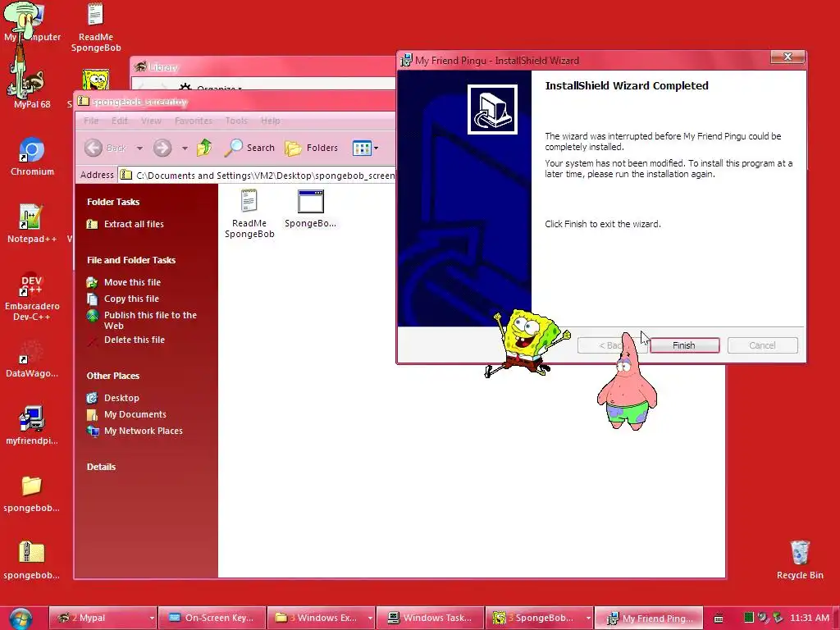Click the Forward arrow in Explorer toolbar
Image resolution: width=840 pixels, height=630 pixels.
click(x=162, y=148)
